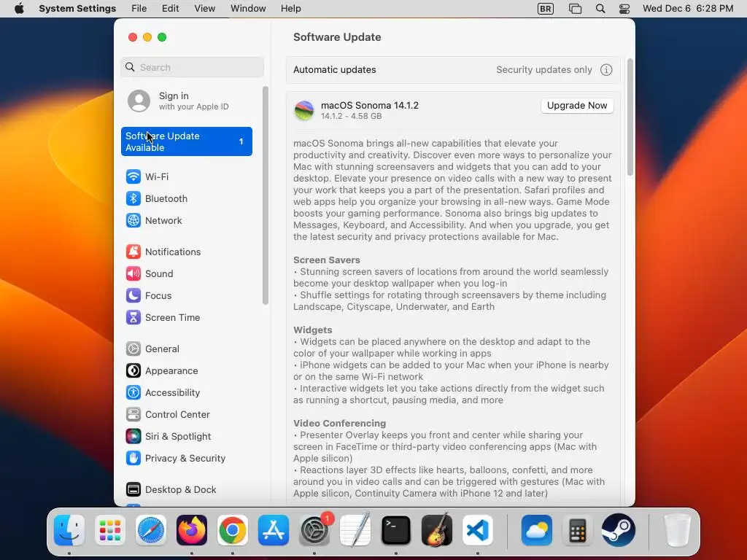Launch Steam from the Dock
The height and width of the screenshot is (560, 747).
point(619,531)
